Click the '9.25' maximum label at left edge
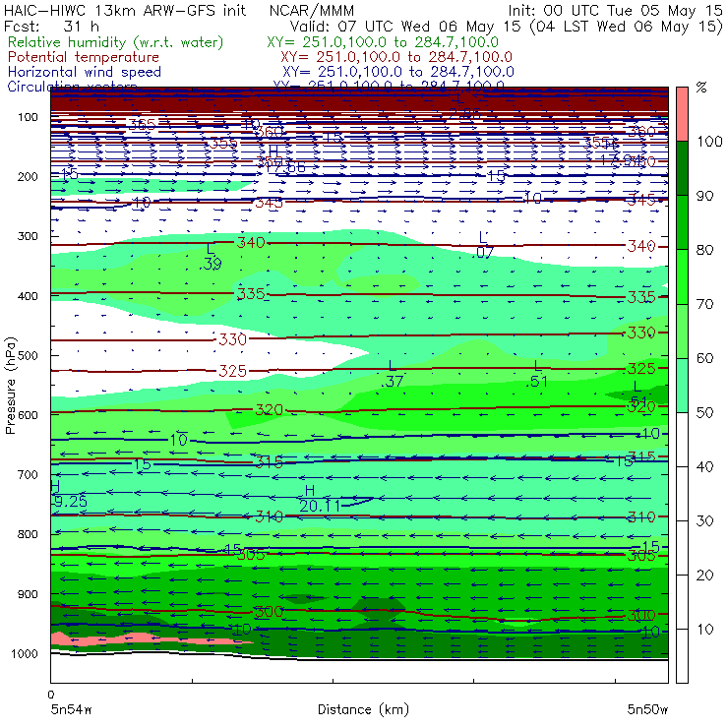Viewport: 728px width, 728px height. (x=70, y=502)
